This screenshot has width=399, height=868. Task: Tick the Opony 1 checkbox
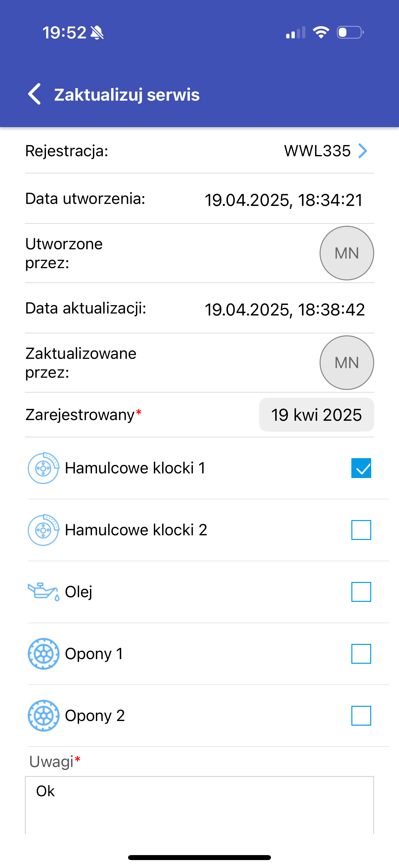point(361,654)
